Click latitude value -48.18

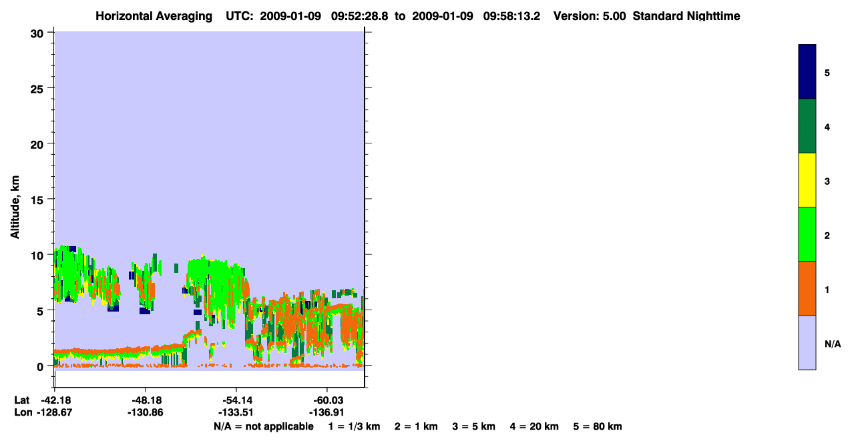[146, 400]
